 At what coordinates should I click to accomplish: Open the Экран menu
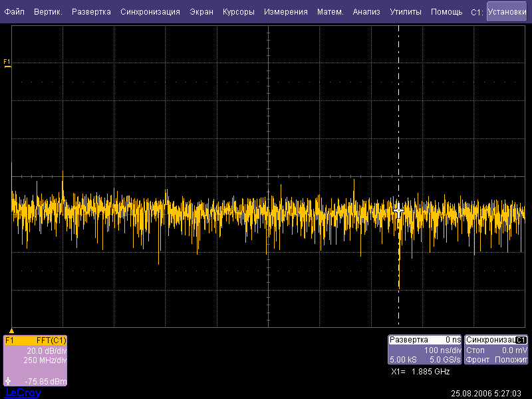[201, 12]
